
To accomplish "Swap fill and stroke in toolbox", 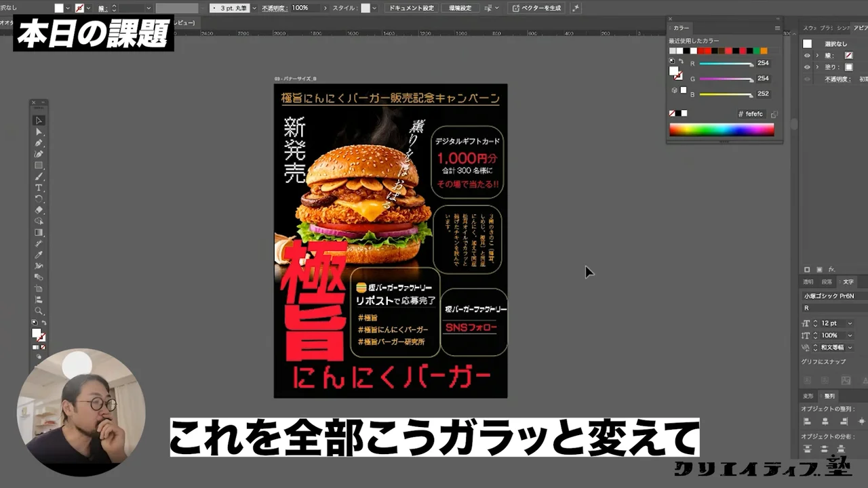I will tap(44, 323).
